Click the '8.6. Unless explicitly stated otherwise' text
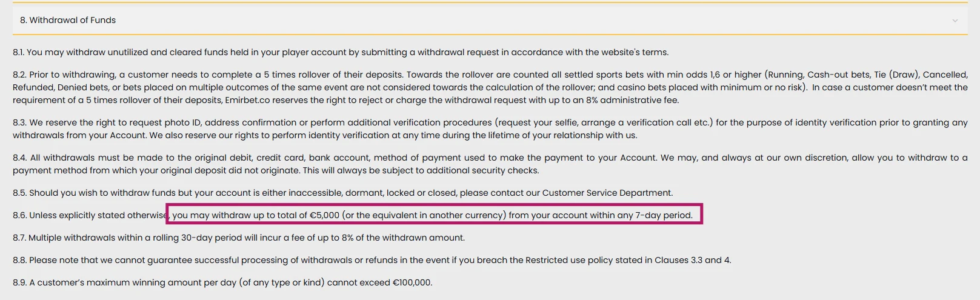 (x=90, y=215)
